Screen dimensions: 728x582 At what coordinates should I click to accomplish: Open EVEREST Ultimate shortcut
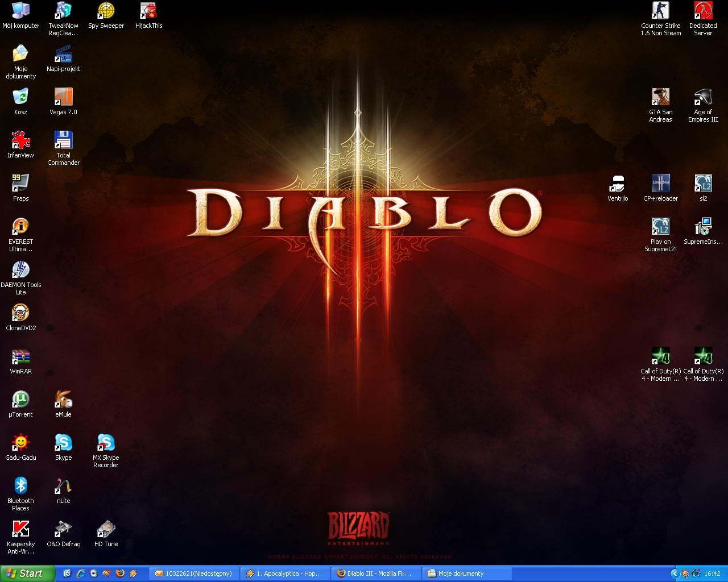(20, 235)
